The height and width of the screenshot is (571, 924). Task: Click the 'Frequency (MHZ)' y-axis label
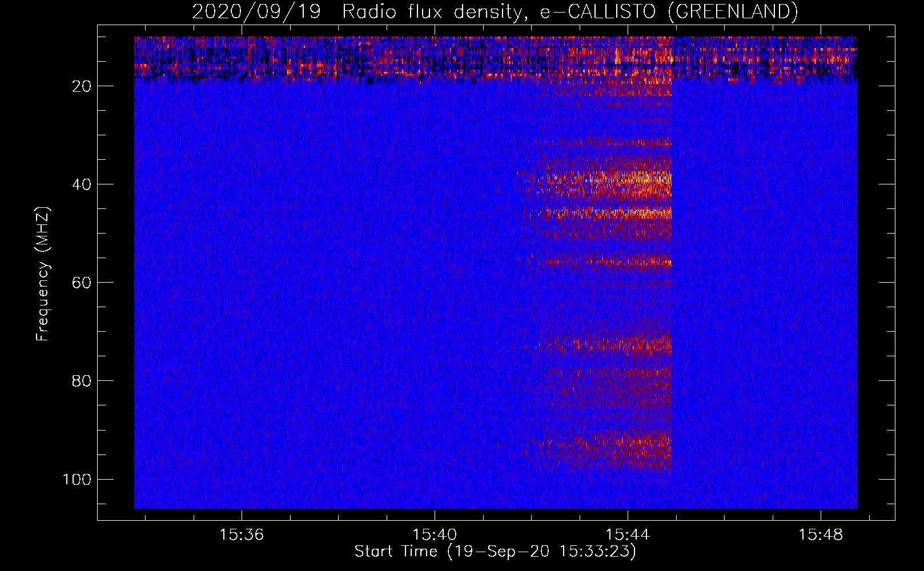pos(43,274)
